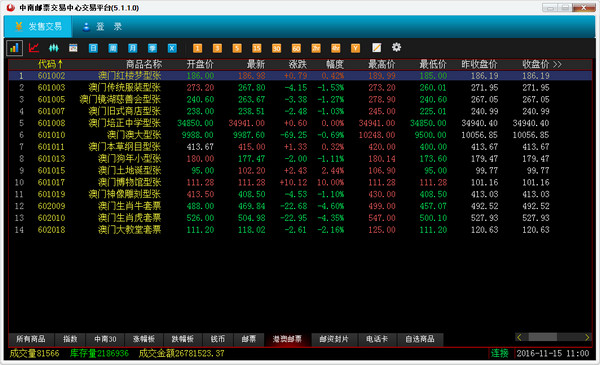600x365 pixels.
Task: Expand more columns with >> arrow
Action: [557, 64]
